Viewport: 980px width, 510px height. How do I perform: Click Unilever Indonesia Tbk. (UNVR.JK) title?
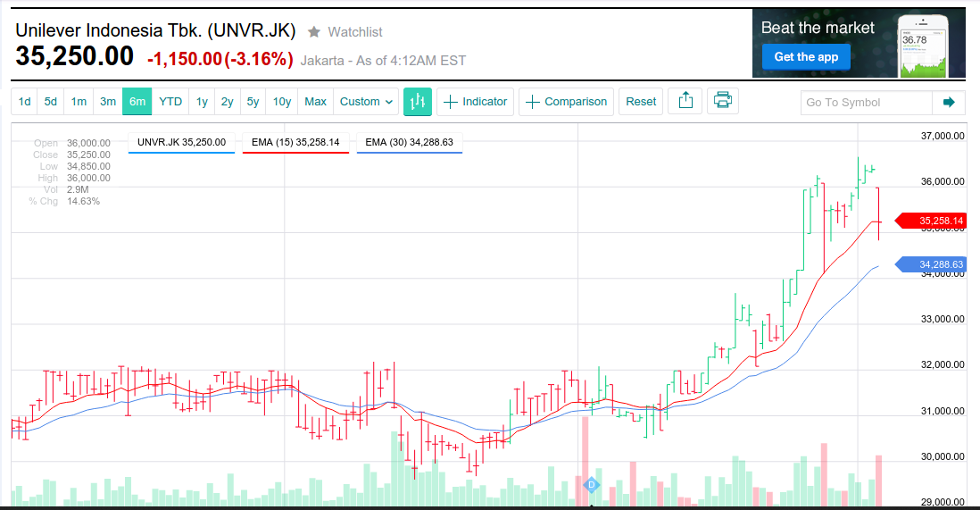click(x=155, y=30)
